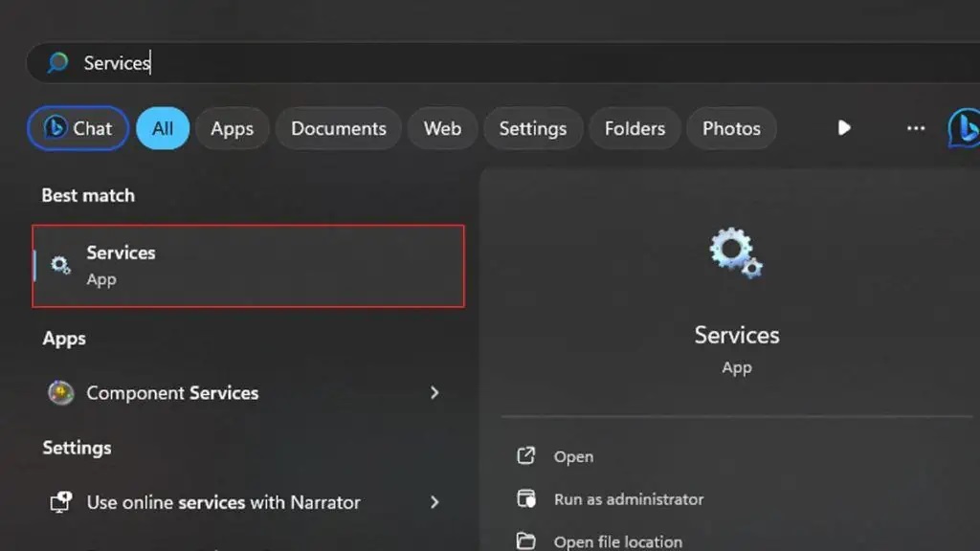Switch to the Web filter
This screenshot has width=980, height=551.
[442, 128]
